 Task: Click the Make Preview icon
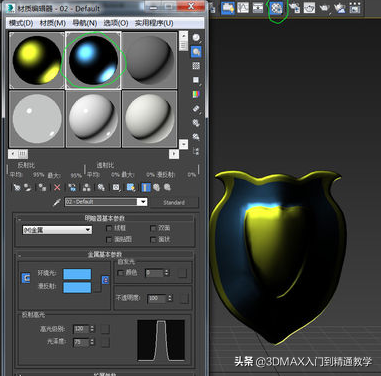pyautogui.click(x=196, y=109)
